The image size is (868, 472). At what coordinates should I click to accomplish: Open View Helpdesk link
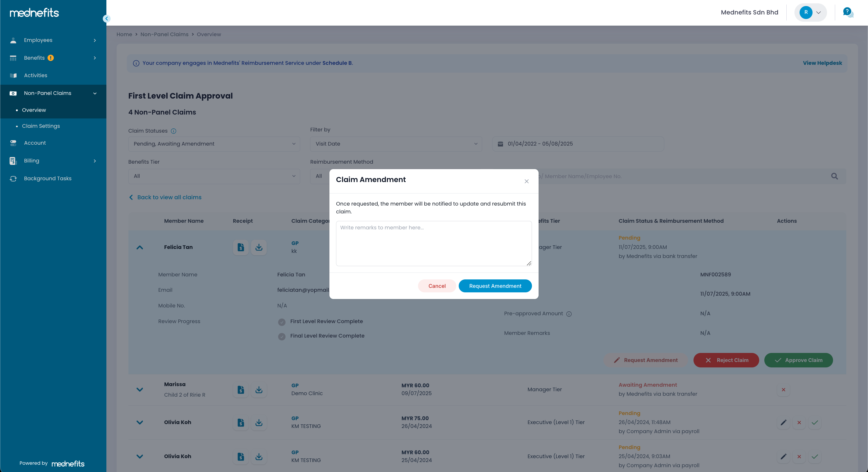(x=822, y=63)
